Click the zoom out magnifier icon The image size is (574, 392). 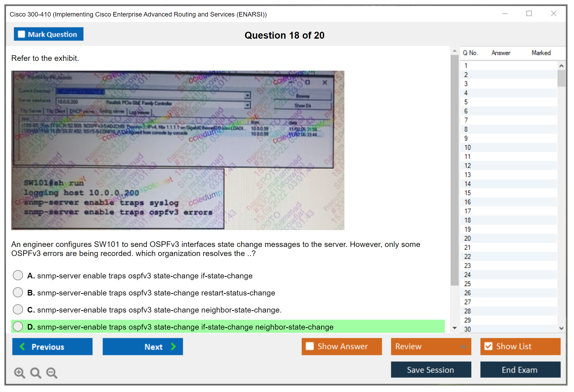click(52, 373)
